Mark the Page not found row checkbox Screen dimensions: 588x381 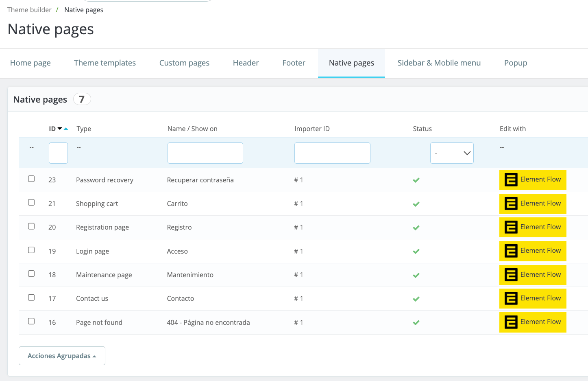click(31, 321)
